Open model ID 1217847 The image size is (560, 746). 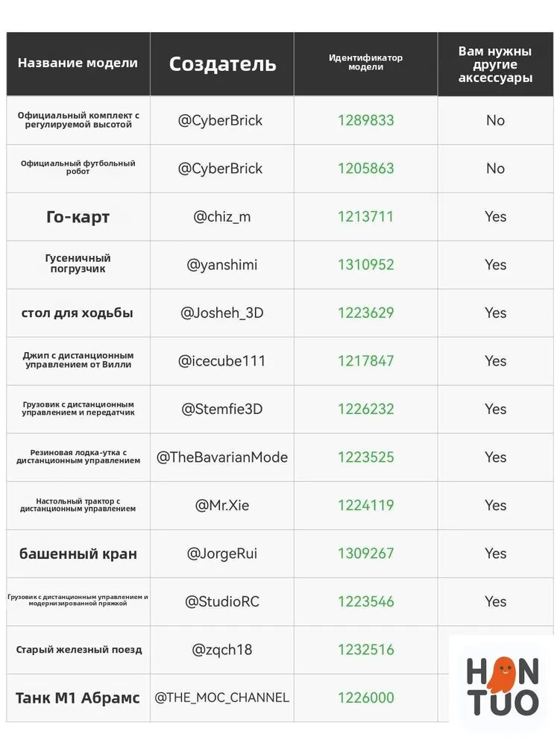(365, 360)
